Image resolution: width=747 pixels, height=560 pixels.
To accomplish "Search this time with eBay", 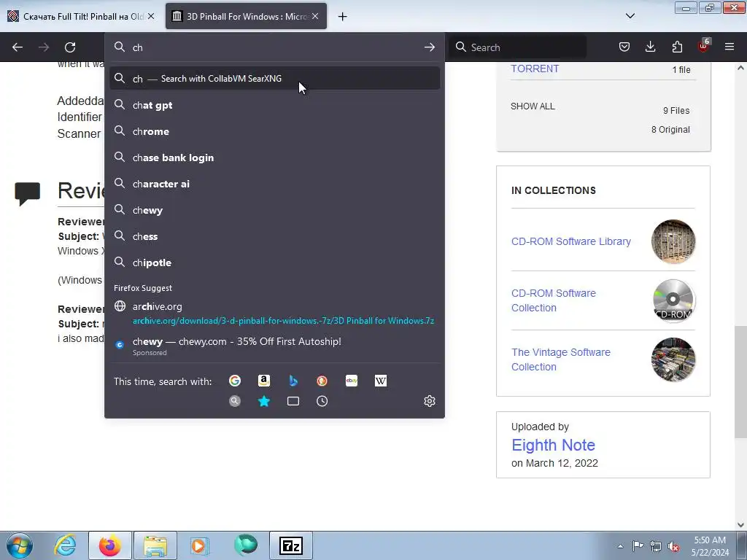I will click(352, 381).
